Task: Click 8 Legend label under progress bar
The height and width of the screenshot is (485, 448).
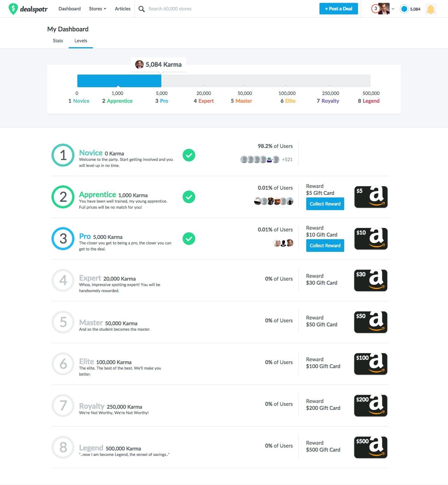Action: 369,101
